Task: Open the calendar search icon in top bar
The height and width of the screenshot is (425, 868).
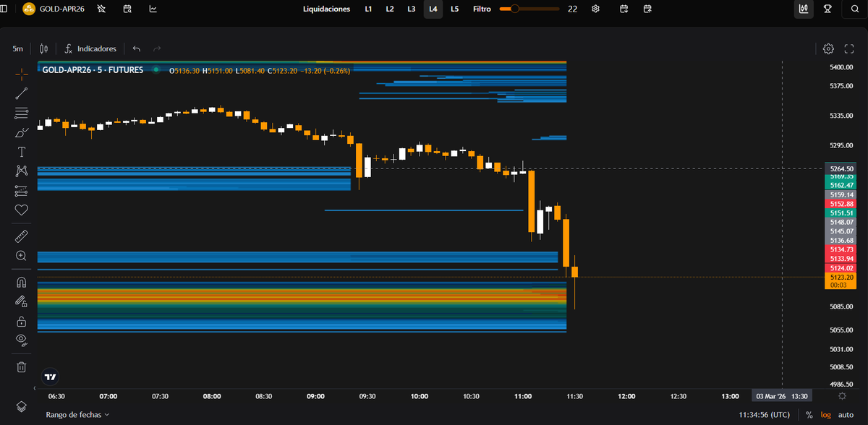Action: click(x=127, y=9)
